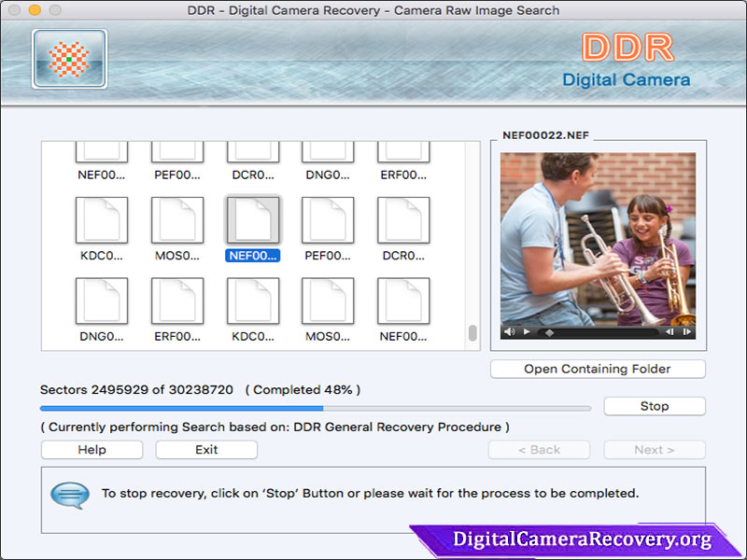
Task: Select the KDC0... file icon in the middle row
Action: click(x=102, y=220)
